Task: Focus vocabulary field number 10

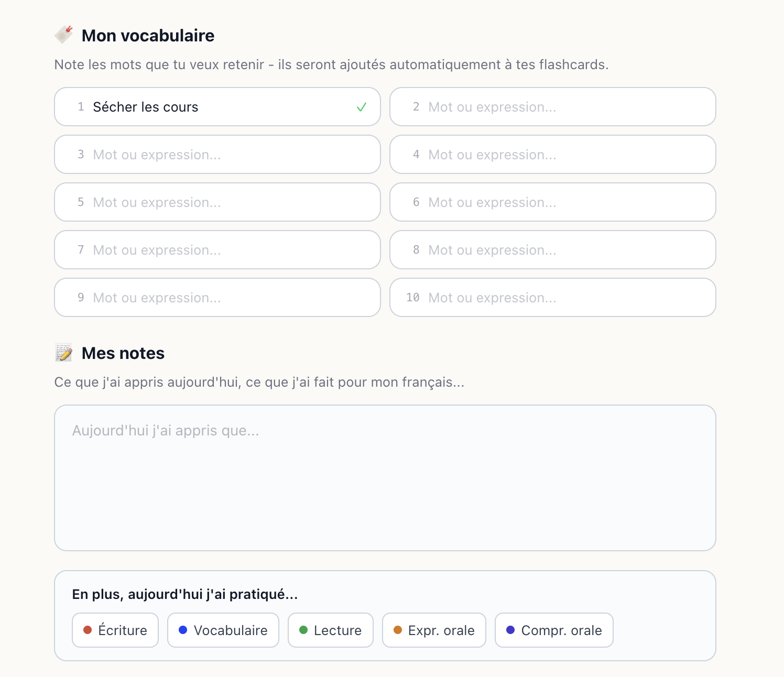Action: pyautogui.click(x=553, y=298)
